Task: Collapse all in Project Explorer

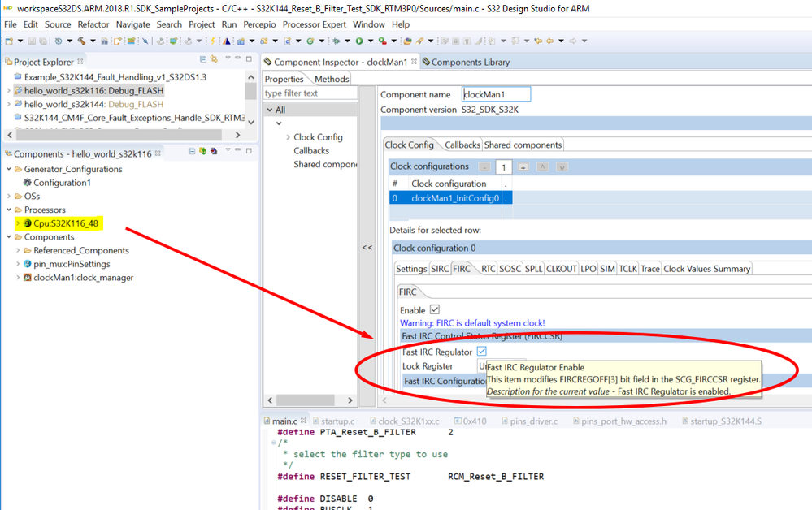Action: tap(203, 59)
